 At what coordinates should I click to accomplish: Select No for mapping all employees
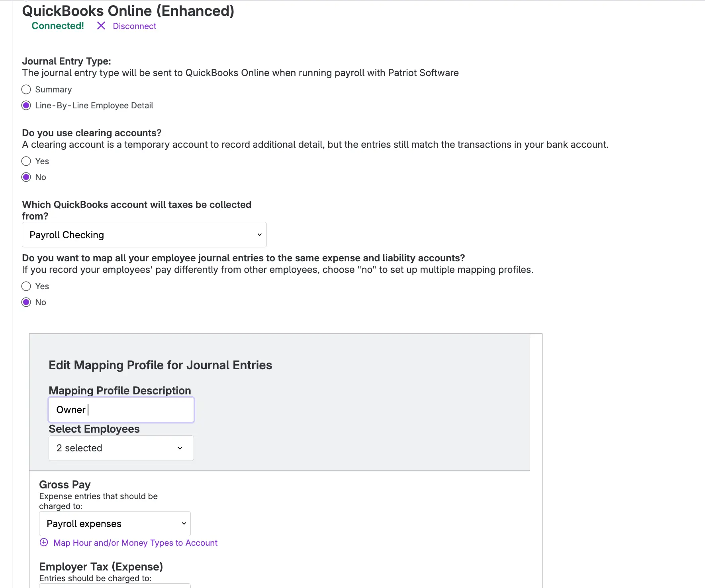pyautogui.click(x=26, y=302)
